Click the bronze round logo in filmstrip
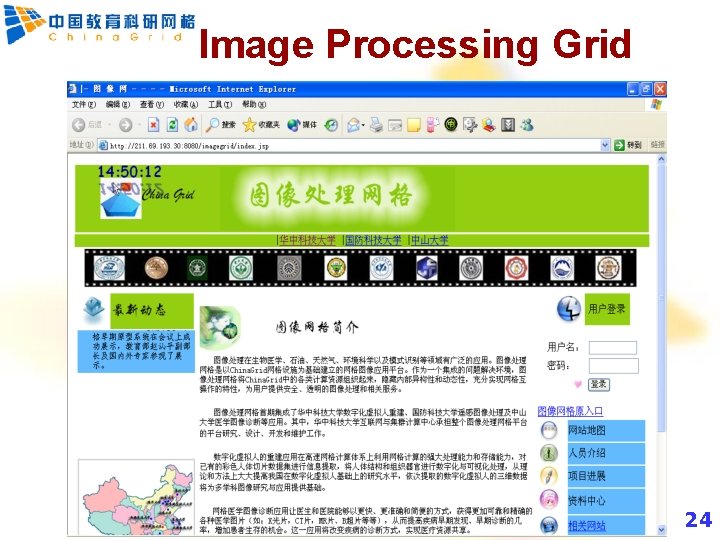 click(156, 268)
